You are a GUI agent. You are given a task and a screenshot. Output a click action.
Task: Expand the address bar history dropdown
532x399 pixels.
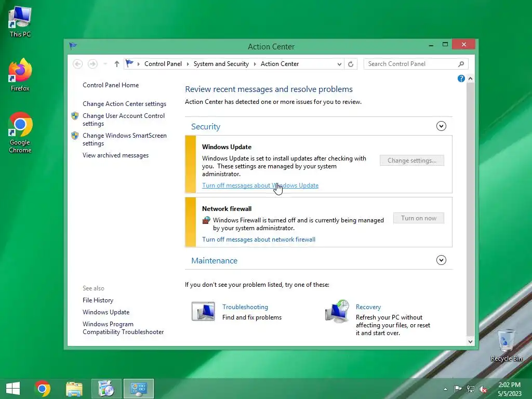point(339,64)
